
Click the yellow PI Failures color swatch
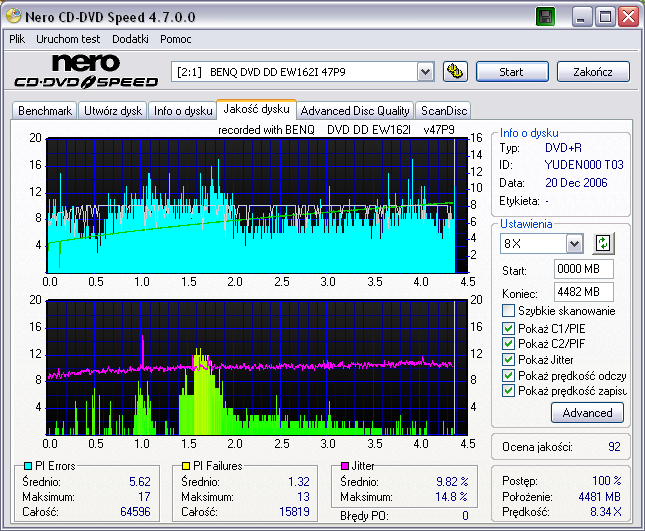pyautogui.click(x=186, y=466)
